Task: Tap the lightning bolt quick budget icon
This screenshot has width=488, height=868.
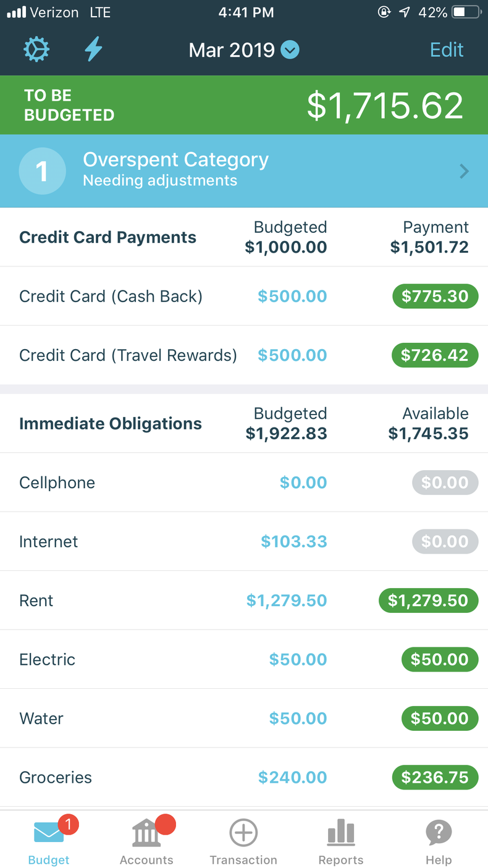Action: click(x=93, y=49)
